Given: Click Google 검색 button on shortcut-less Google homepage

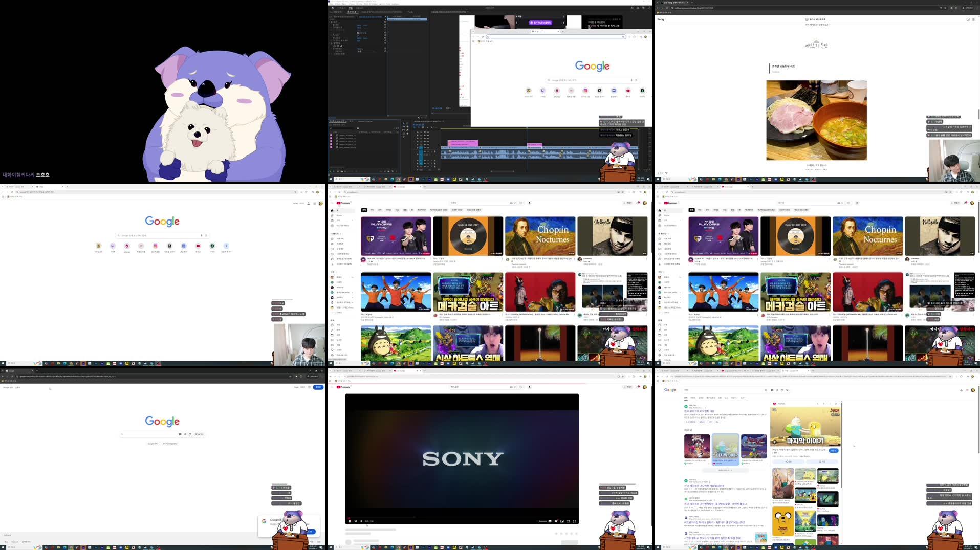Looking at the screenshot, I should click(153, 444).
